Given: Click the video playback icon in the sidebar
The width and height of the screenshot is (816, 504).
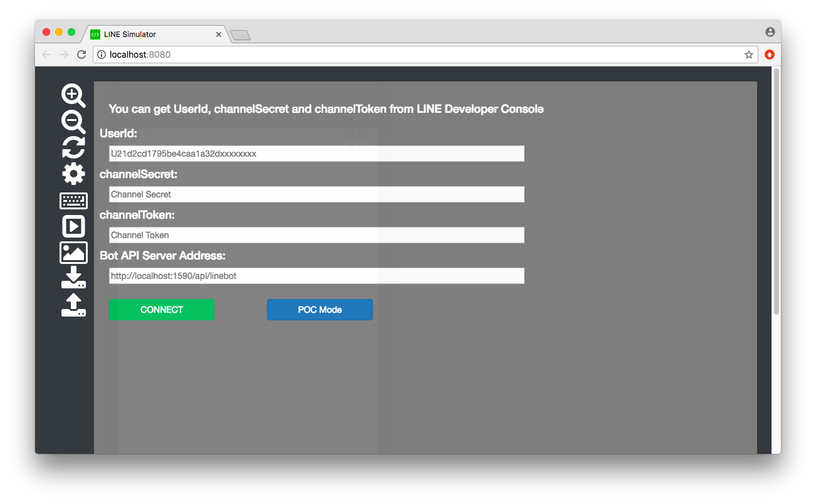Looking at the screenshot, I should tap(73, 226).
